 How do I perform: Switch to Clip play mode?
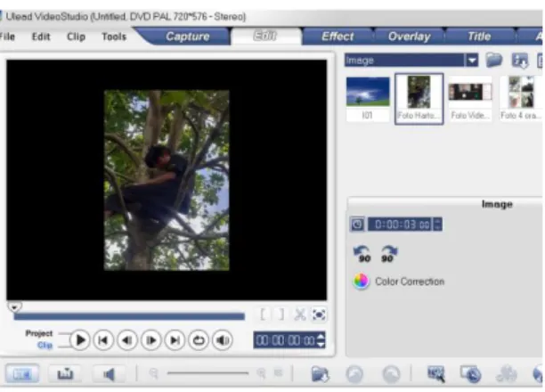45,345
